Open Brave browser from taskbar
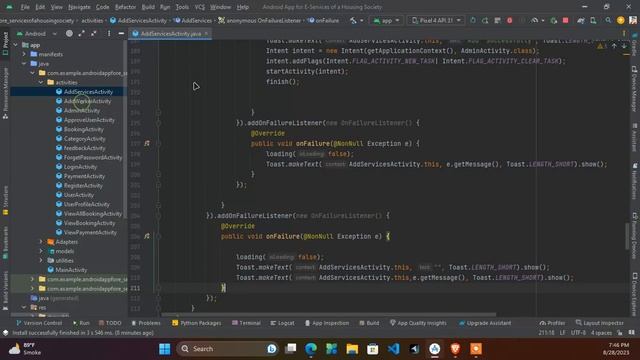Viewport: 640px width, 360px height. (455, 349)
